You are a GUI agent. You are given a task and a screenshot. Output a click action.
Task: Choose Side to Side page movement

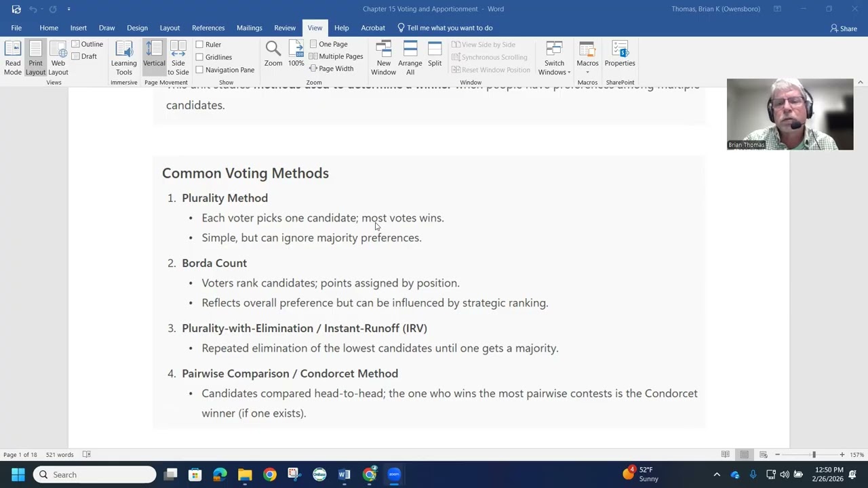coord(178,58)
